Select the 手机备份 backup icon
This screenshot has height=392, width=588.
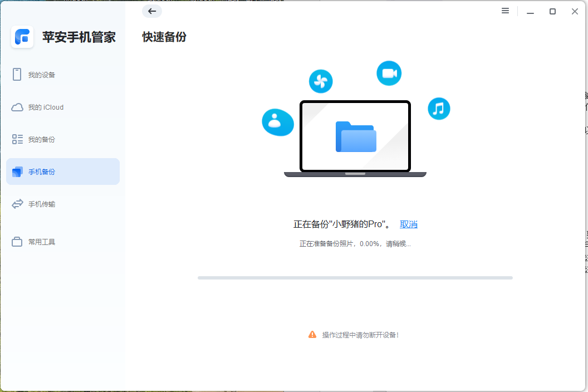[17, 171]
